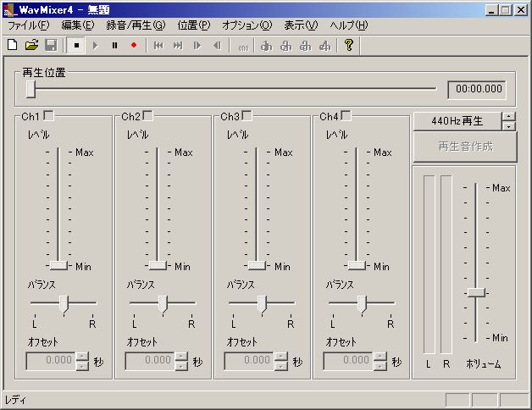Jump to the beginning with the rewind-to-start icon
Viewport: 532px width, 410px height.
(158, 45)
